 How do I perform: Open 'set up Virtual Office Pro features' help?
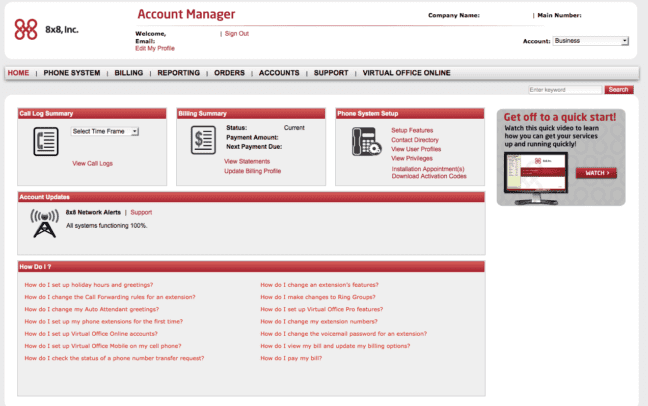click(322, 309)
